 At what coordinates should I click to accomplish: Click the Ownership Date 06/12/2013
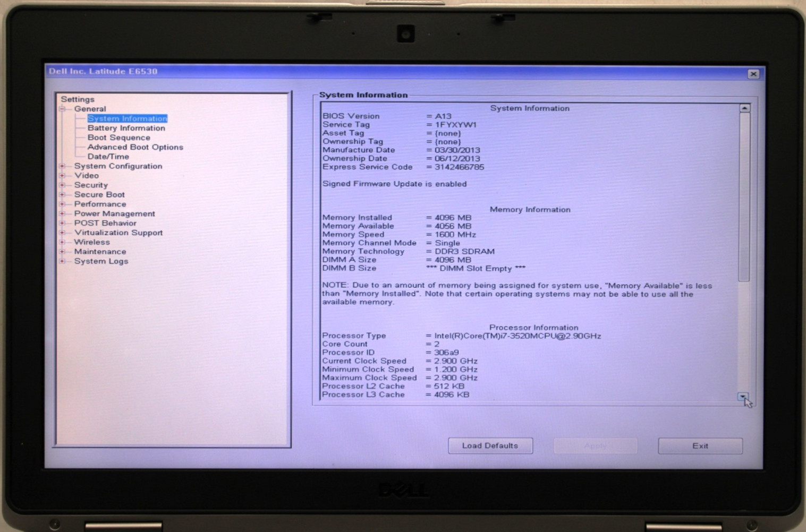coord(457,159)
